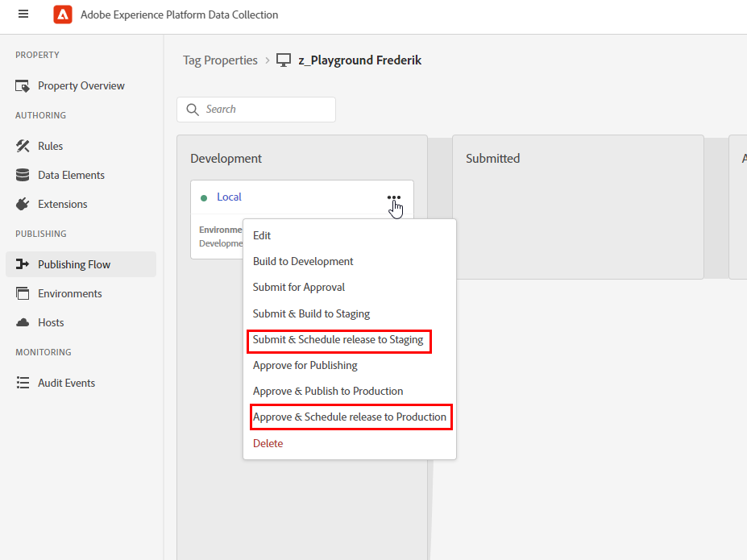Click the Data Elements database icon
Screen dimensions: 747x560
(23, 175)
